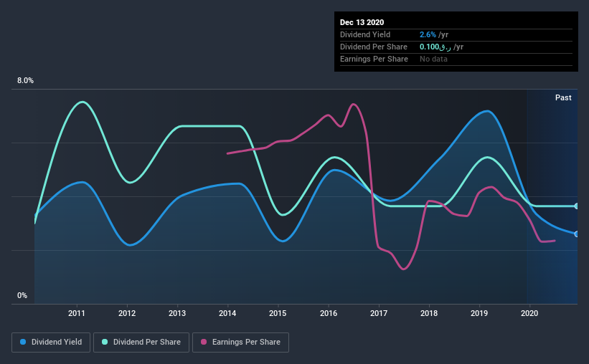Click the tooltip Dividend Yield row label
This screenshot has width=589, height=364.
365,34
